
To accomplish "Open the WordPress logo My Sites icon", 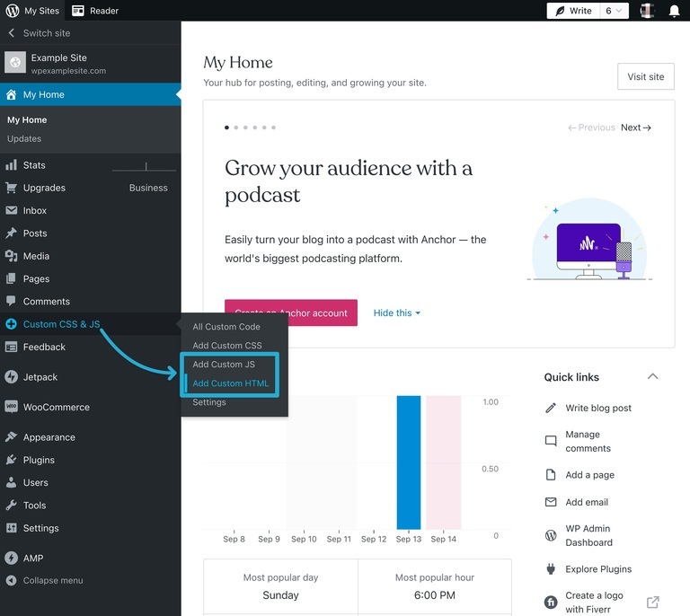I will 13,11.
